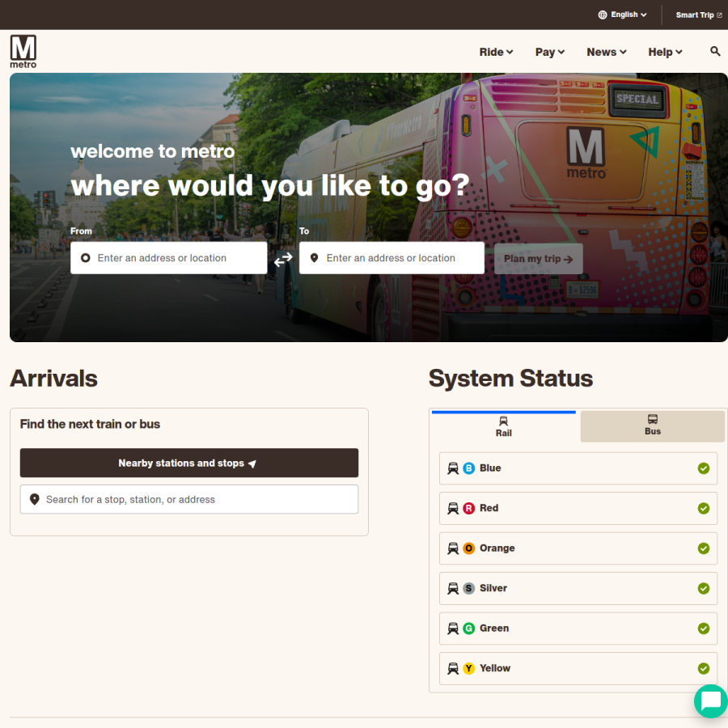Focus the stop or station search field
Screen dimensions: 728x728
(x=189, y=499)
